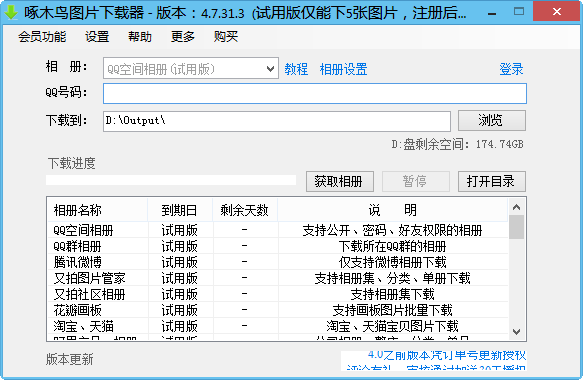Click the 登录 login link
Screen dimensions: 583x380
[511, 69]
